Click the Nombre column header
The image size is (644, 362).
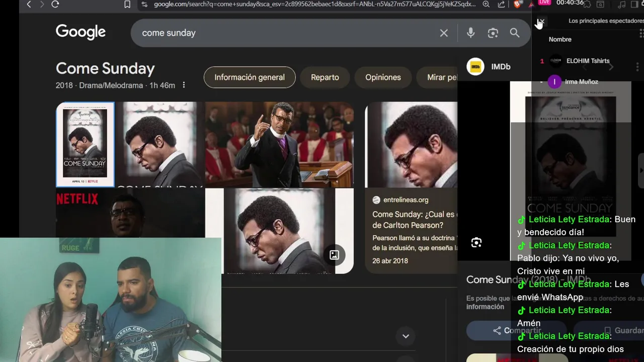(560, 39)
